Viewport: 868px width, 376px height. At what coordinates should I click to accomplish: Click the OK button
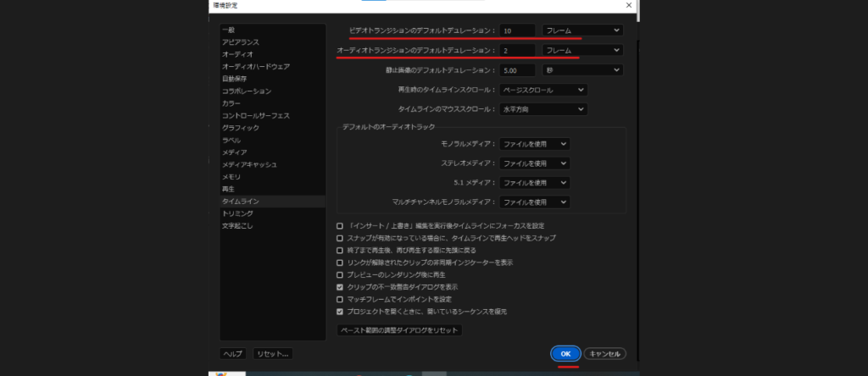(x=565, y=354)
